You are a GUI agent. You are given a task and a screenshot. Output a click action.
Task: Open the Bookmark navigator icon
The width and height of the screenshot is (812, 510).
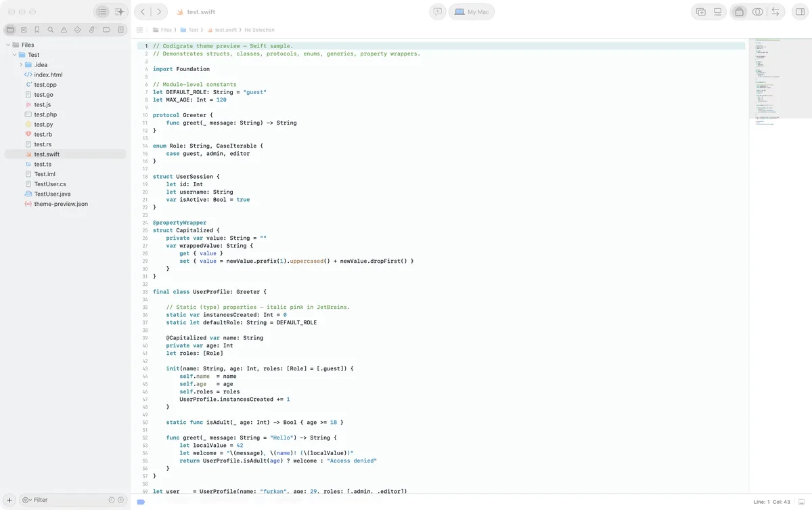point(37,30)
